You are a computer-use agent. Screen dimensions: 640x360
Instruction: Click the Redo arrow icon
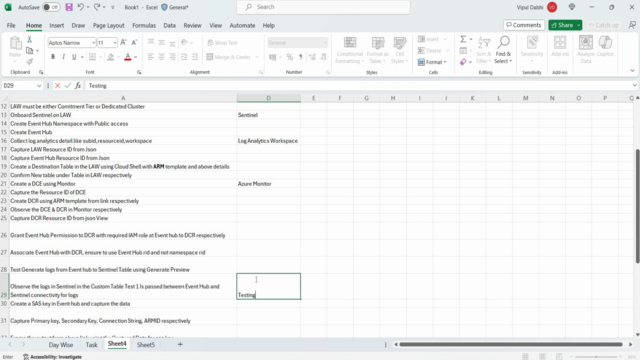pos(97,7)
